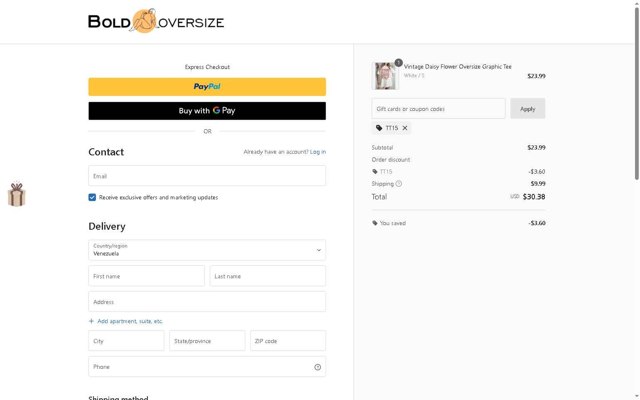Image resolution: width=640 pixels, height=400 pixels.
Task: Click into the City field
Action: pos(126,341)
